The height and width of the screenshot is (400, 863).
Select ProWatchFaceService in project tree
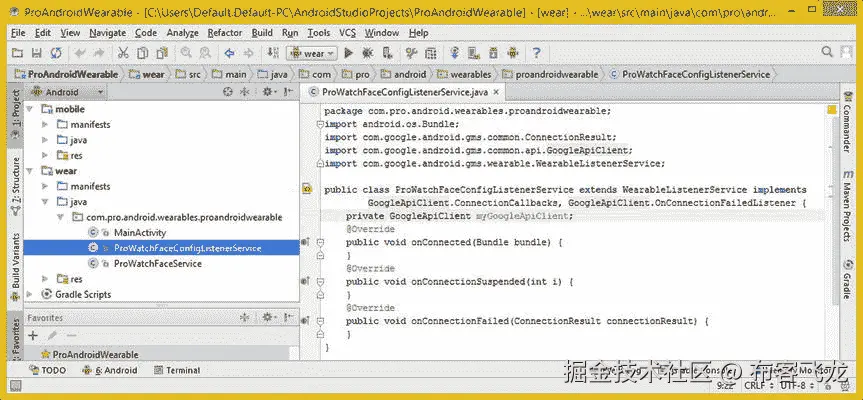(x=157, y=264)
